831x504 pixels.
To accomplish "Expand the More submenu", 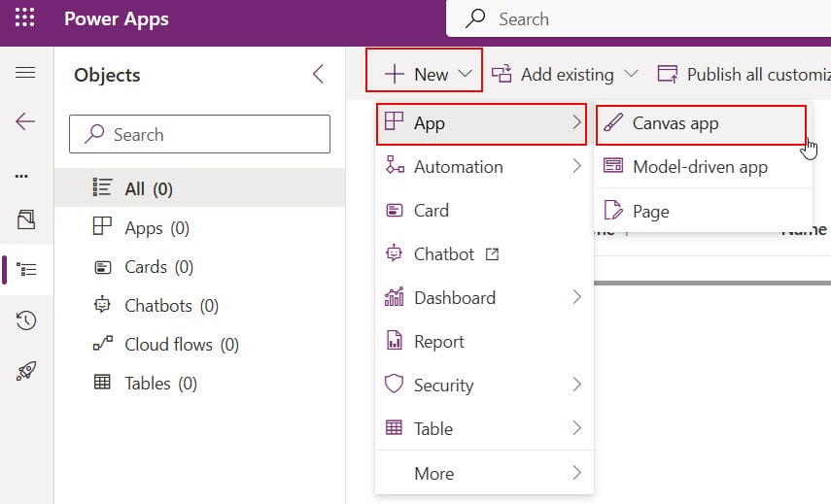I will click(x=484, y=473).
